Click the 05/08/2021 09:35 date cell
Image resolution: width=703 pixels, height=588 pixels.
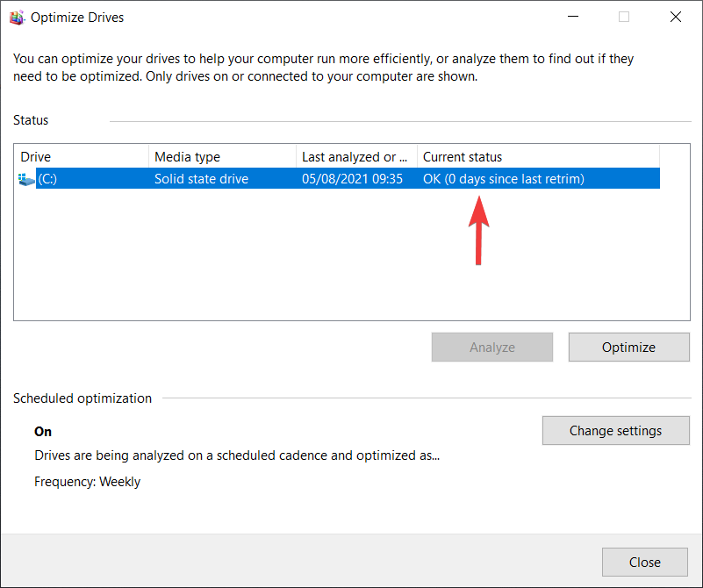click(353, 179)
